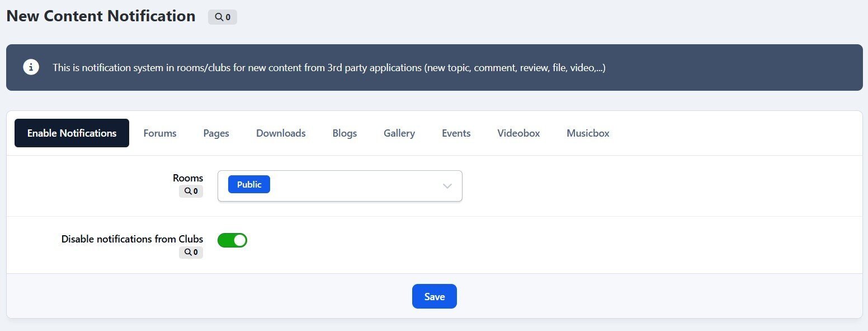The height and width of the screenshot is (331, 868).
Task: Click the New Content Notification heading
Action: tap(101, 16)
